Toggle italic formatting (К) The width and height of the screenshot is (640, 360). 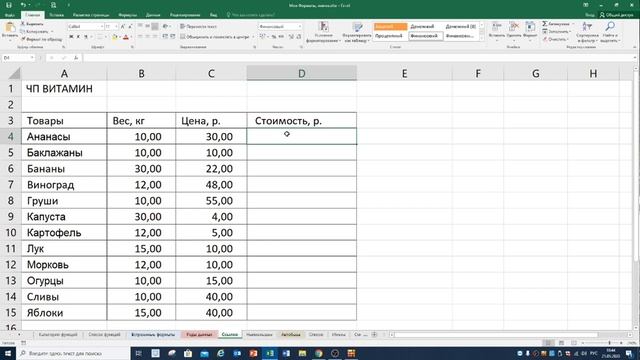(x=78, y=37)
